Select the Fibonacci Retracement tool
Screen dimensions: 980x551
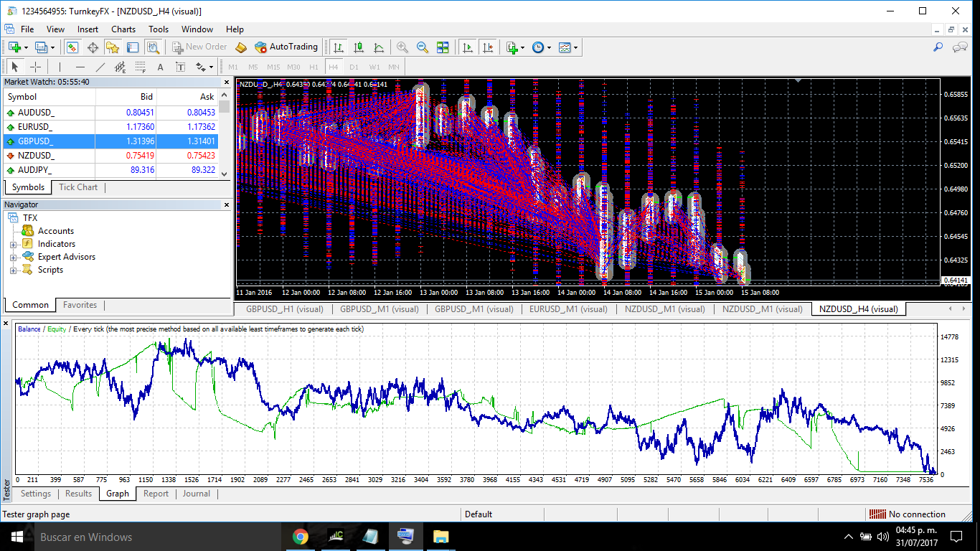[x=140, y=67]
